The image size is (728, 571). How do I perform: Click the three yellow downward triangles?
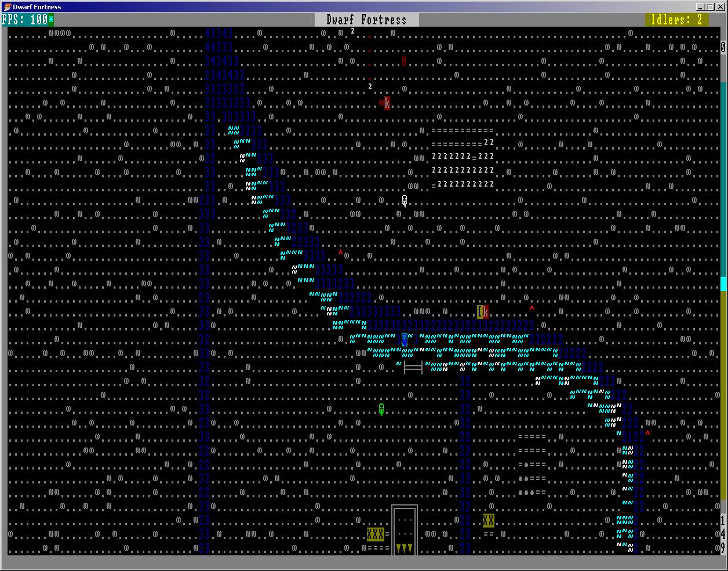click(405, 548)
